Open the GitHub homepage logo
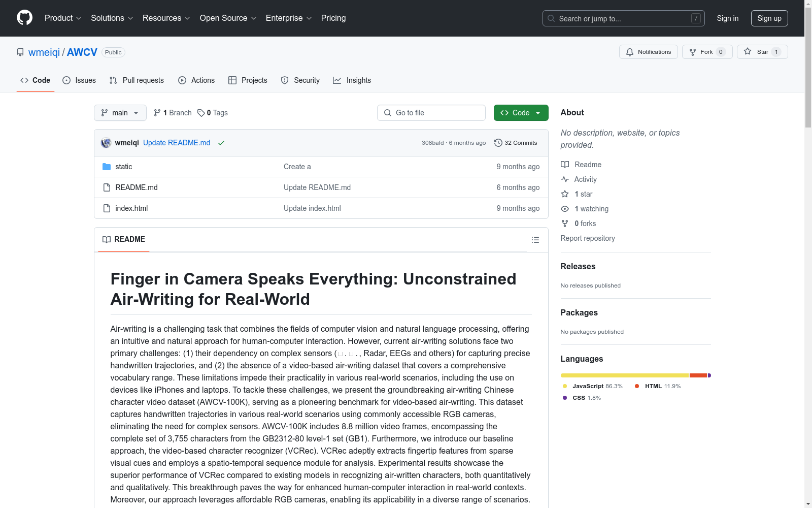 [x=24, y=18]
